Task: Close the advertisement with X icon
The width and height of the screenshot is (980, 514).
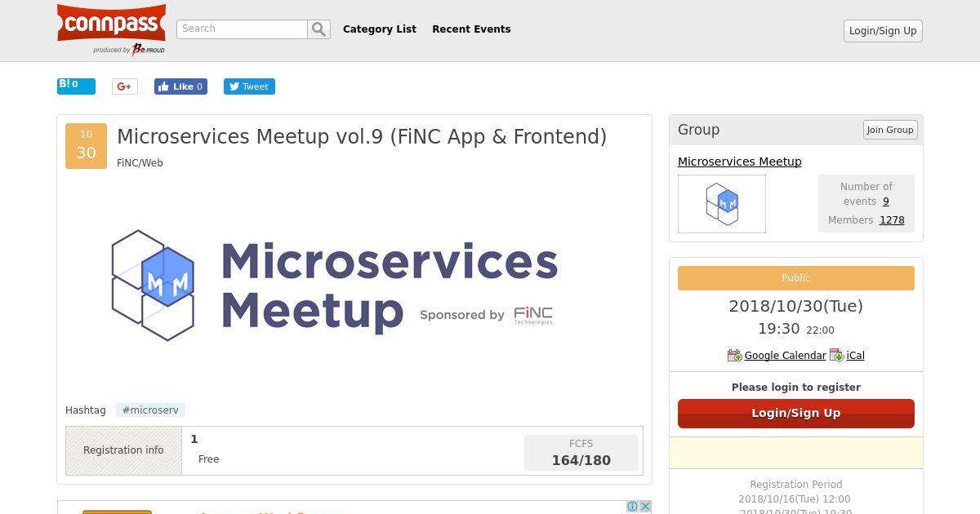Action: [x=645, y=507]
